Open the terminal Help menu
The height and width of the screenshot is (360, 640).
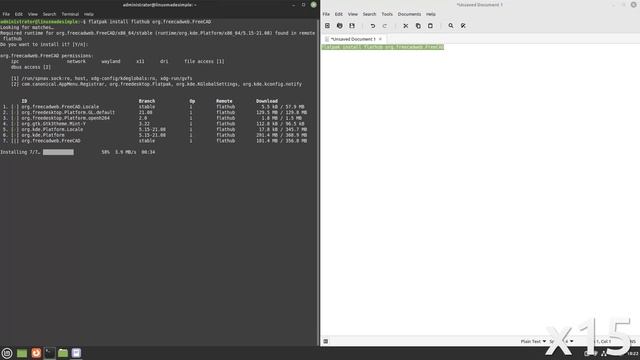click(x=89, y=14)
